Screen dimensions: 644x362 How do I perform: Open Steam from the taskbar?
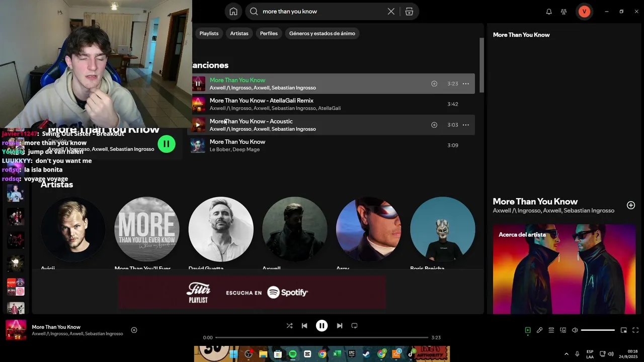click(x=366, y=354)
